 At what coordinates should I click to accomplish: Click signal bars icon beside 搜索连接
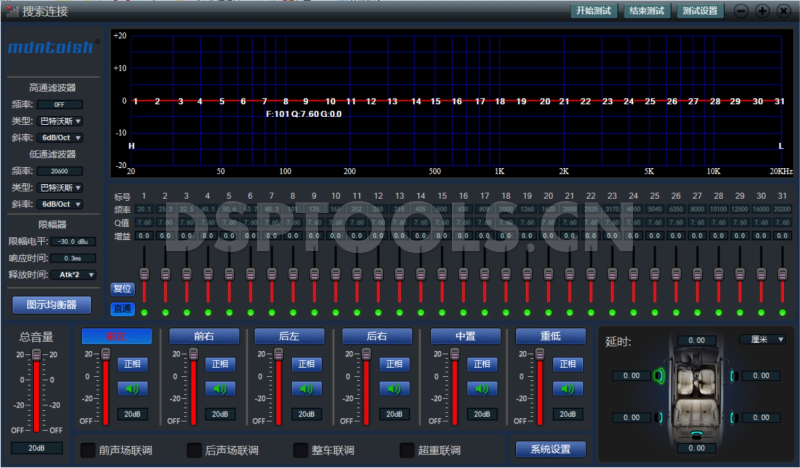click(x=12, y=11)
